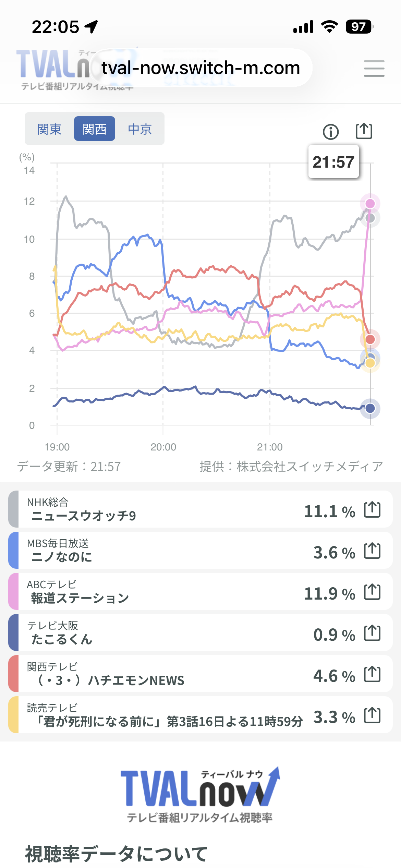The height and width of the screenshot is (868, 401).
Task: Tap the 21:57 chart time marker
Action: 333,162
